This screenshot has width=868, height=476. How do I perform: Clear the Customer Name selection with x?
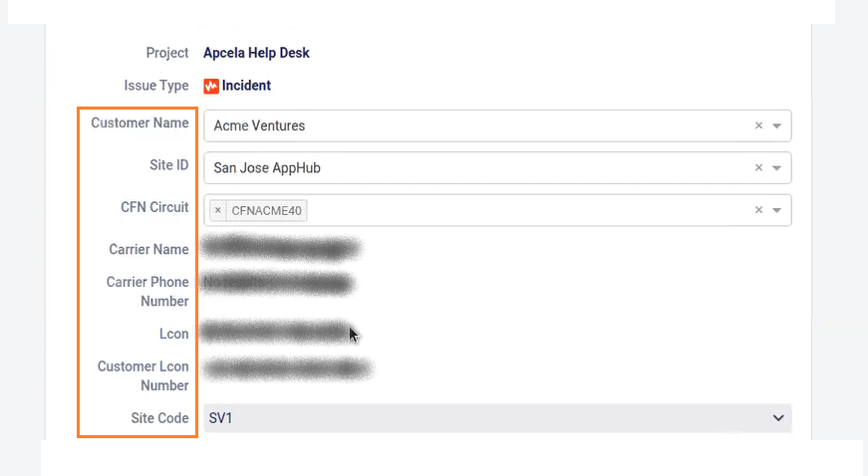[758, 126]
